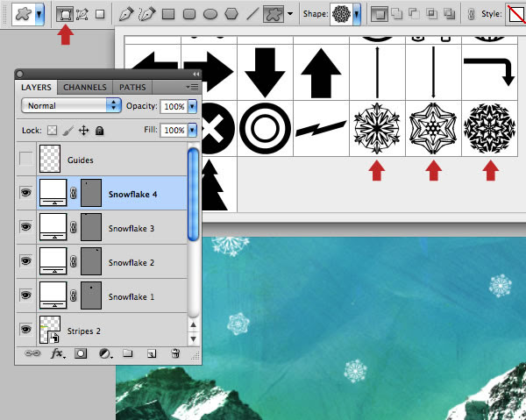Click the Opacity value field
526x420 pixels.
point(174,106)
